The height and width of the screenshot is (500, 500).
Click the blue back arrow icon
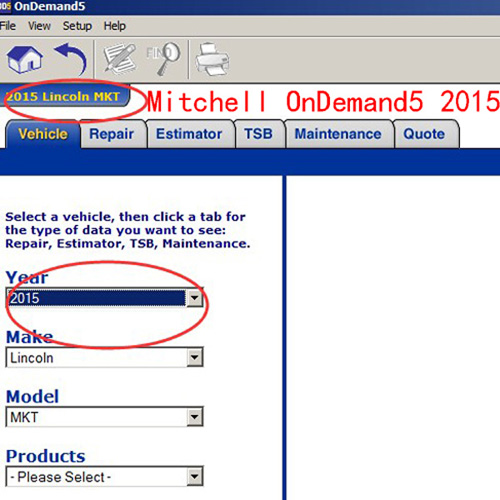71,59
